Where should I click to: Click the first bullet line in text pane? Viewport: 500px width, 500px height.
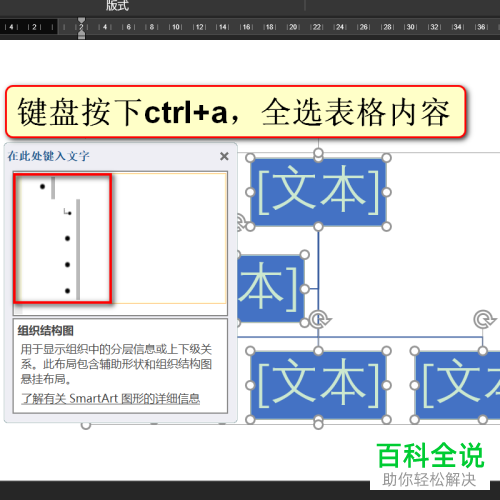click(x=42, y=187)
